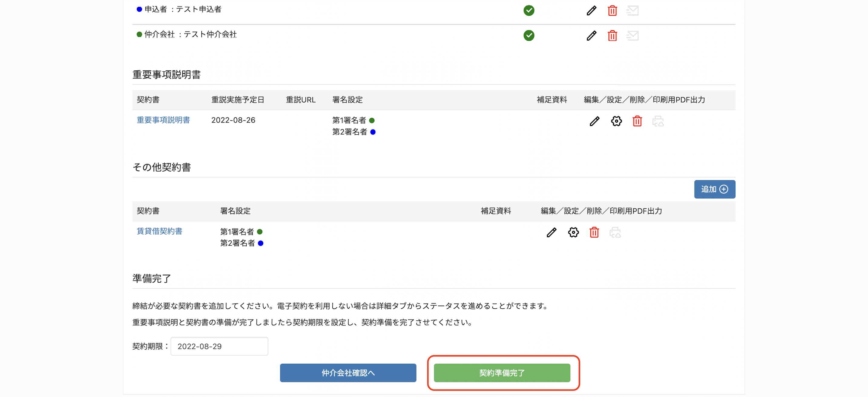The height and width of the screenshot is (397, 868).
Task: Open the 賃貸借契約書 document link
Action: click(x=159, y=231)
